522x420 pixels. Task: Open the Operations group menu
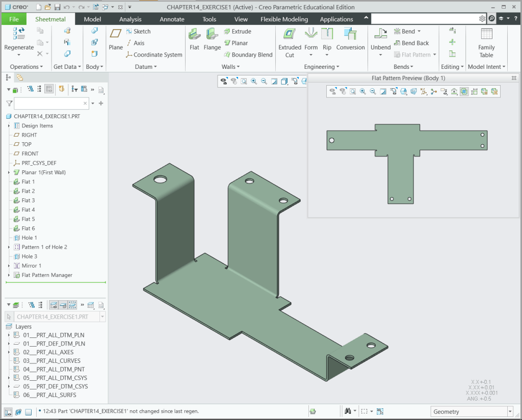(x=27, y=67)
